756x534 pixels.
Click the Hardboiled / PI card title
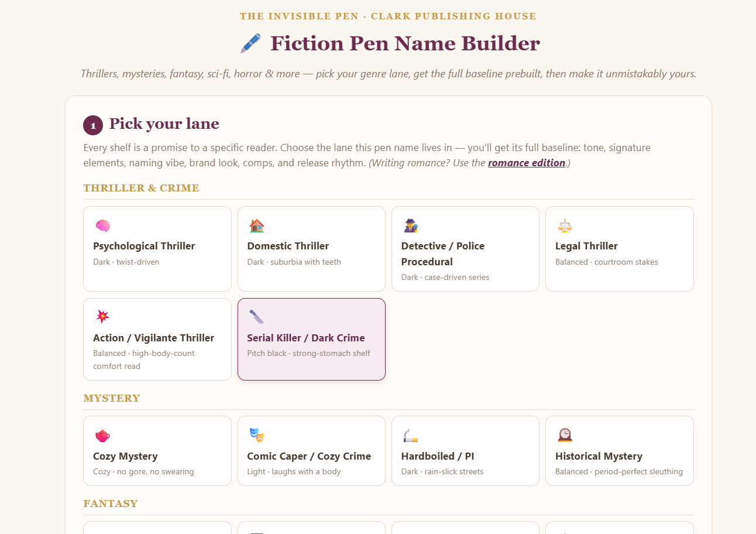(438, 456)
